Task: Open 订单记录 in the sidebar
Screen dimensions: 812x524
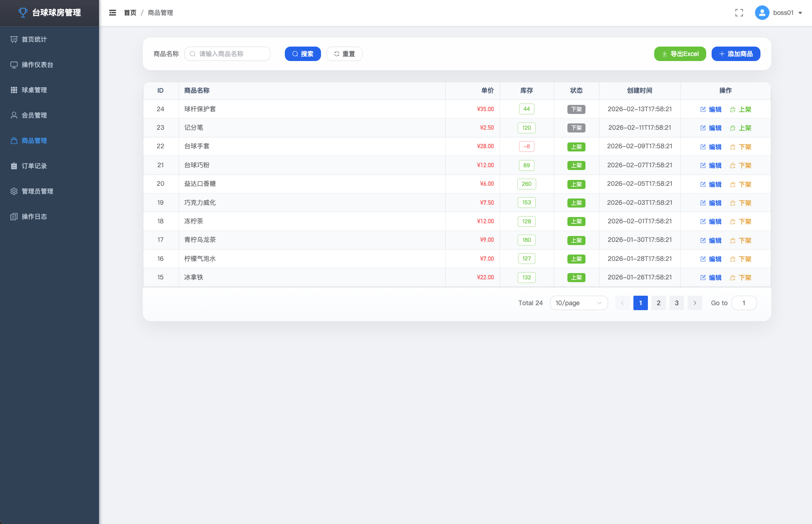Action: [49, 166]
